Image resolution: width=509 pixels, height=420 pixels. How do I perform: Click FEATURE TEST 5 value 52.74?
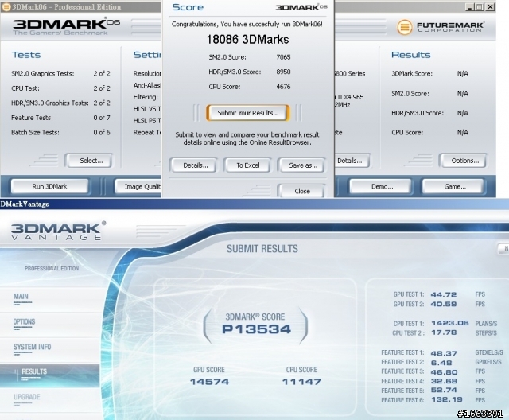(x=444, y=390)
